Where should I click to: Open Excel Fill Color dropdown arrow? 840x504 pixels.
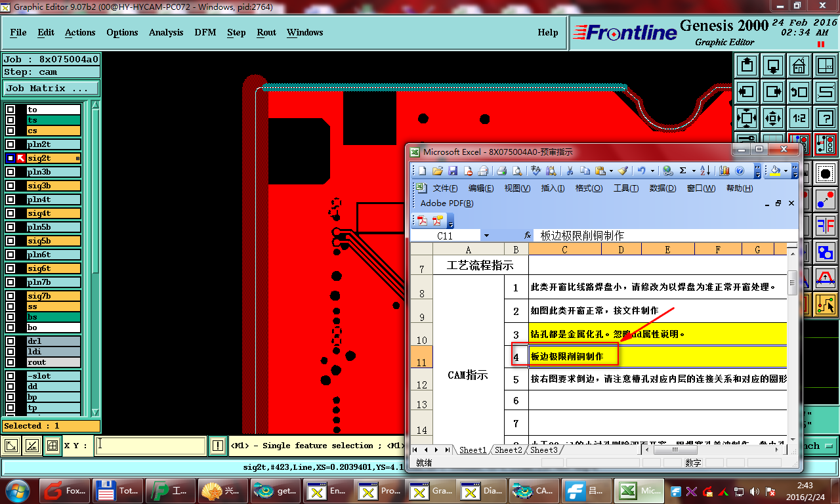coord(786,171)
